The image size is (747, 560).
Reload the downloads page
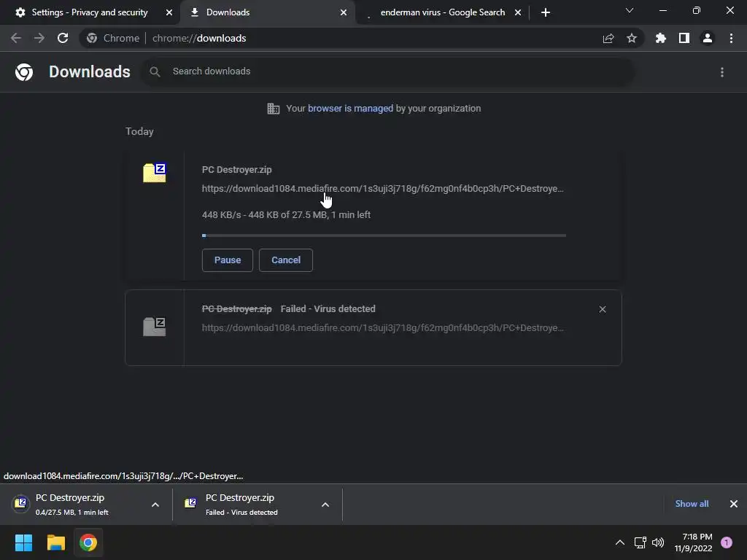[63, 38]
